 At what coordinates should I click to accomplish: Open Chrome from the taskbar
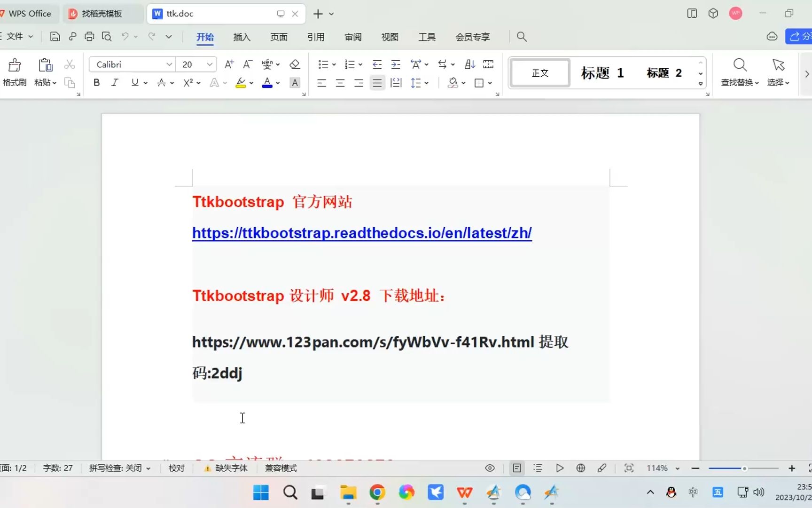[x=377, y=492]
